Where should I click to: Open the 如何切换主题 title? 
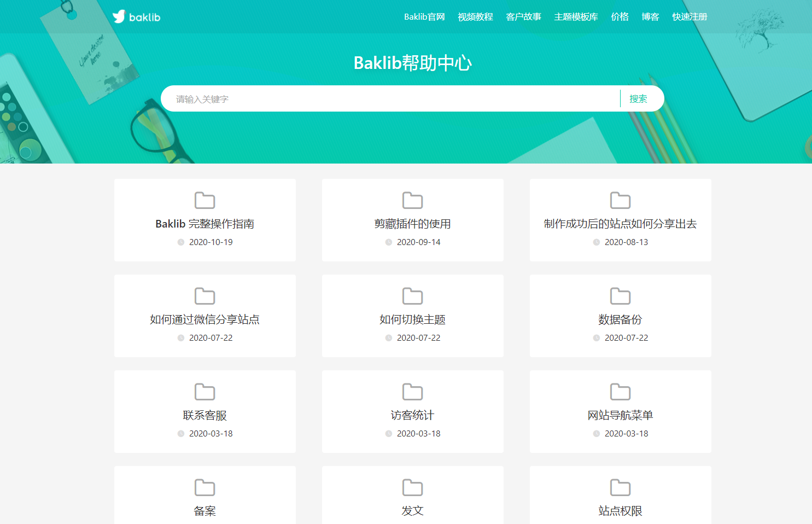pos(413,319)
